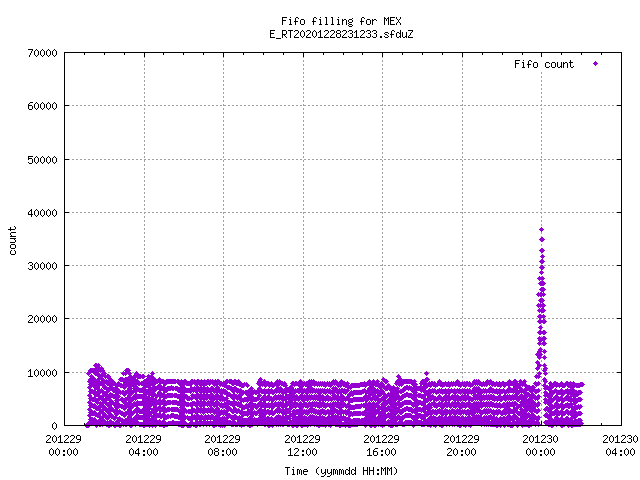
Task: Select the file name E_RT20201228231233.sfduZ
Action: pos(341,34)
